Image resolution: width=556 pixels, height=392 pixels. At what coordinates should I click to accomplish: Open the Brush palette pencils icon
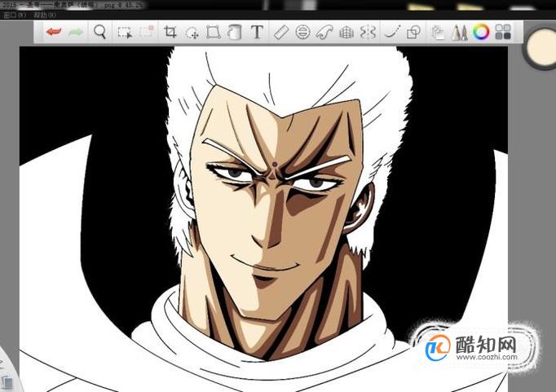click(x=459, y=33)
